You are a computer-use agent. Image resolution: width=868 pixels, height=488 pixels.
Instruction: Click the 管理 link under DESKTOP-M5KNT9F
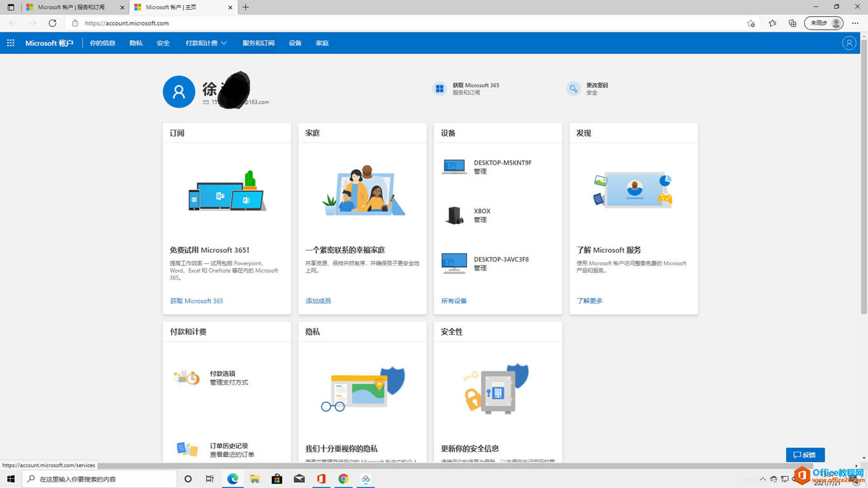pos(480,172)
